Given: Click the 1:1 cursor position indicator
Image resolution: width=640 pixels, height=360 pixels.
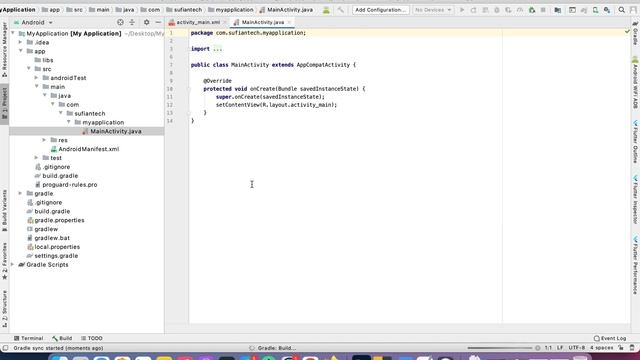Looking at the screenshot, I should pos(548,348).
